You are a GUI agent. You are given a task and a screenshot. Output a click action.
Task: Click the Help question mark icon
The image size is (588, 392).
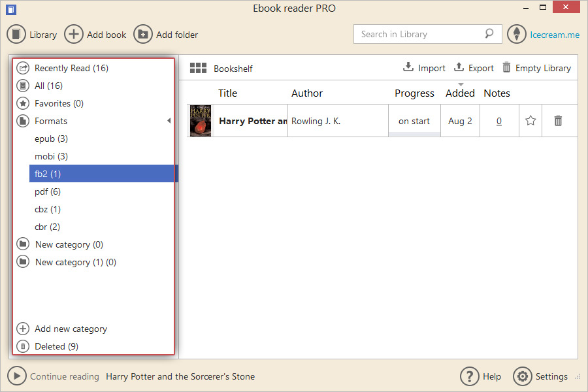pyautogui.click(x=469, y=376)
